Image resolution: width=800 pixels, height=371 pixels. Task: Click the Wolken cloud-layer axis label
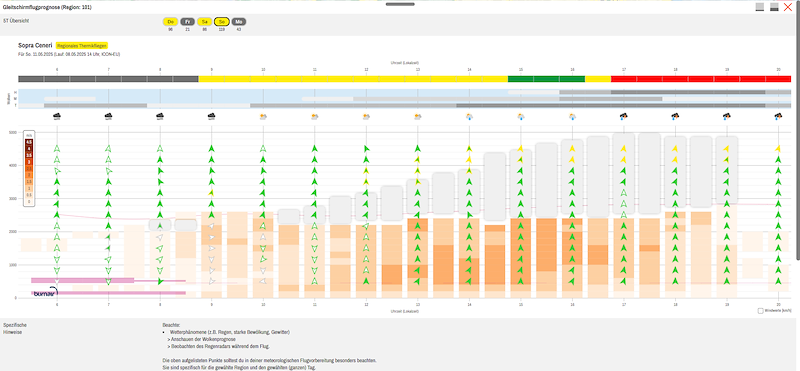(8, 98)
